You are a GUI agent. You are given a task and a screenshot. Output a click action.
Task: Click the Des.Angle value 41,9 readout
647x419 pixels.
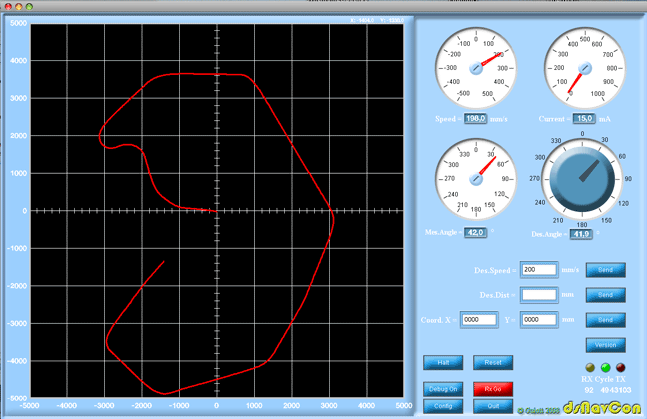[x=581, y=234]
